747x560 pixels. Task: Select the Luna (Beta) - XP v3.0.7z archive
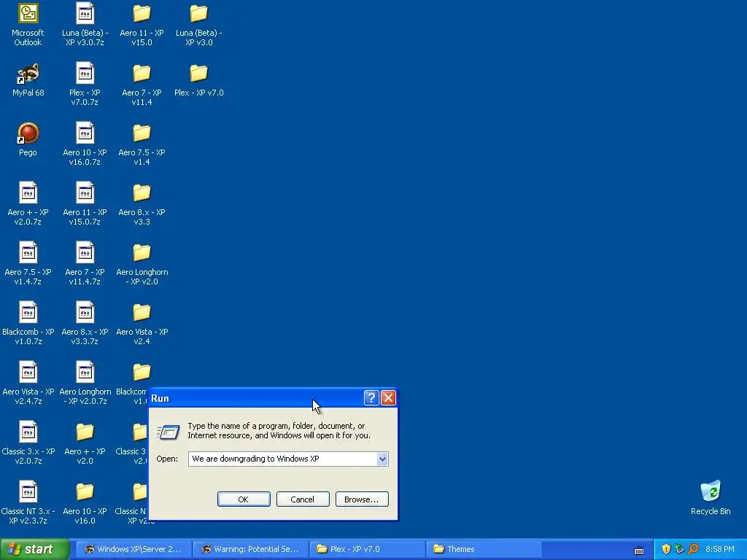(85, 25)
